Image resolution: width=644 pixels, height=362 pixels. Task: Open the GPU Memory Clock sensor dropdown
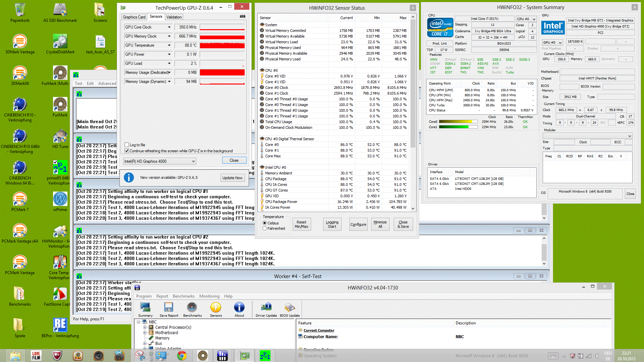pyautogui.click(x=169, y=36)
